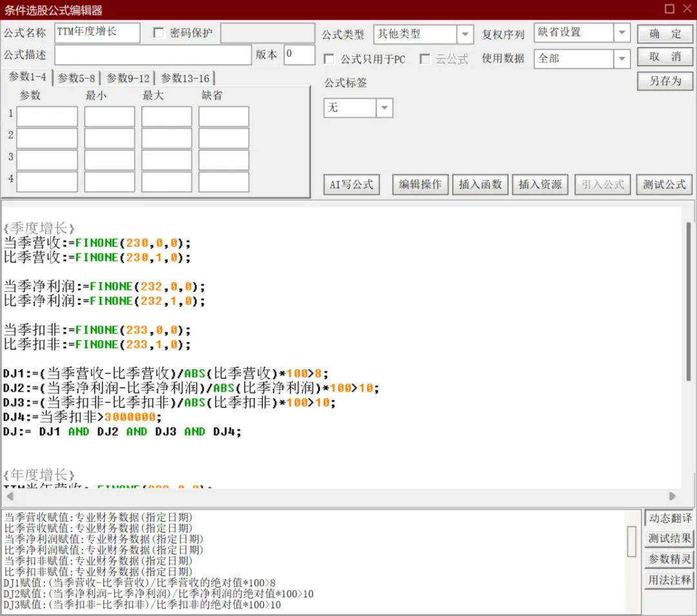
Task: Switch to the 参数13-16 tab
Action: (x=185, y=78)
